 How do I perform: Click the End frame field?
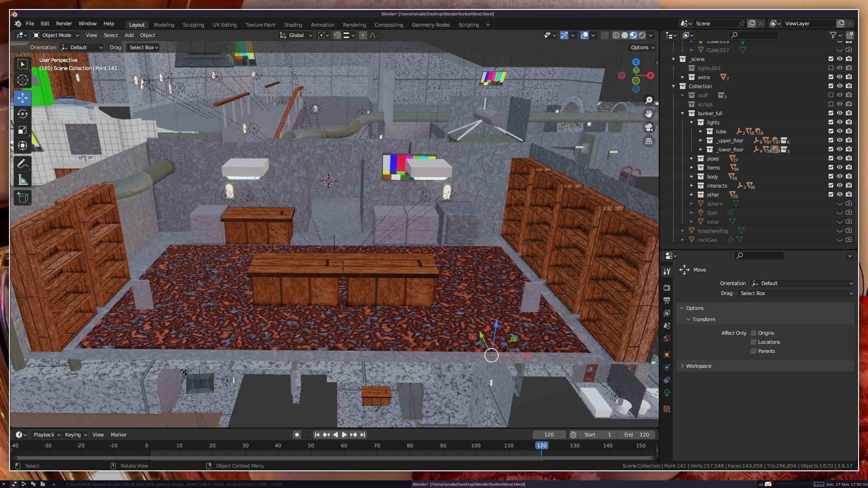[637, 435]
